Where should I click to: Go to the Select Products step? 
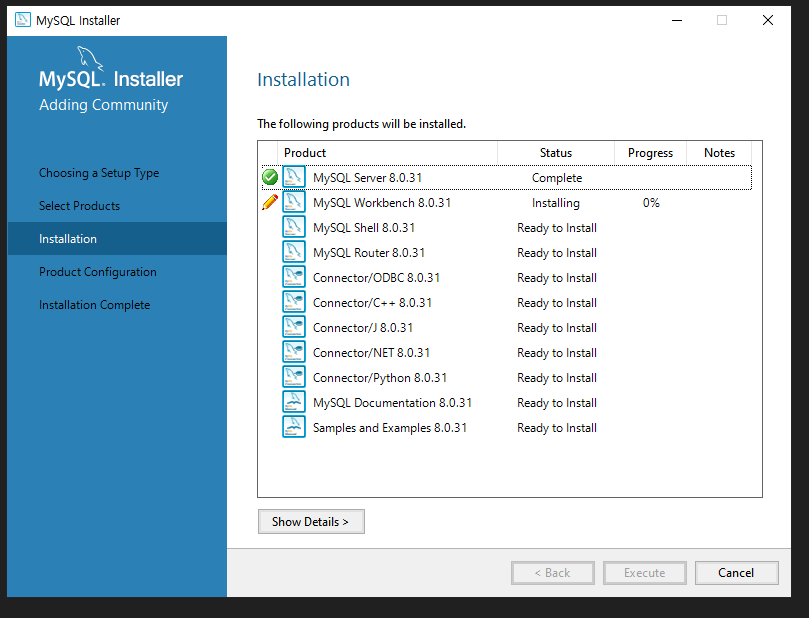pos(79,206)
